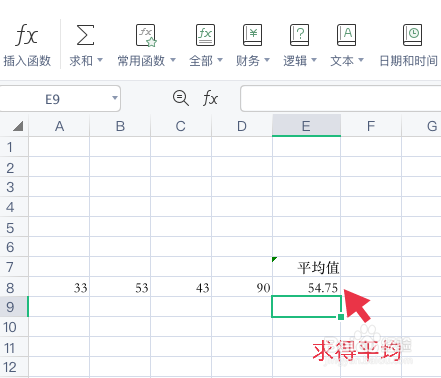Select column C header

coord(181,126)
